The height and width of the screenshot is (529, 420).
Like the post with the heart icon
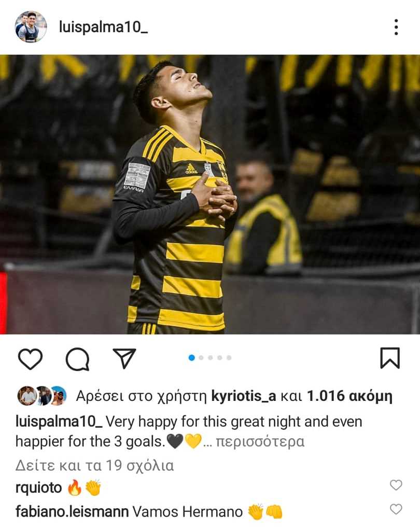[31, 358]
